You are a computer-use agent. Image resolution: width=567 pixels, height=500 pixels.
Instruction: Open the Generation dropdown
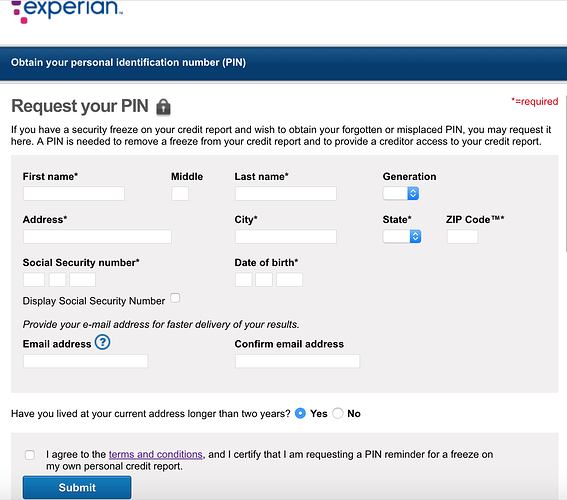tap(401, 193)
